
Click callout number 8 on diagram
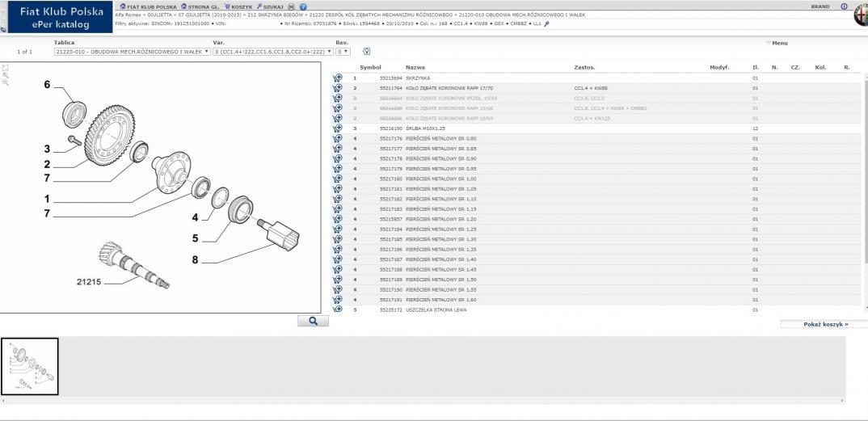coord(195,259)
